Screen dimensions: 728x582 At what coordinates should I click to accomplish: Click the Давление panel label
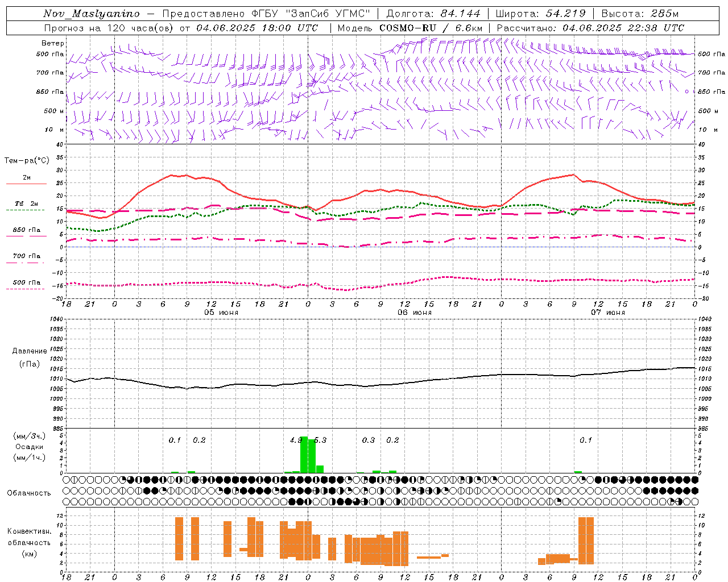click(x=30, y=351)
